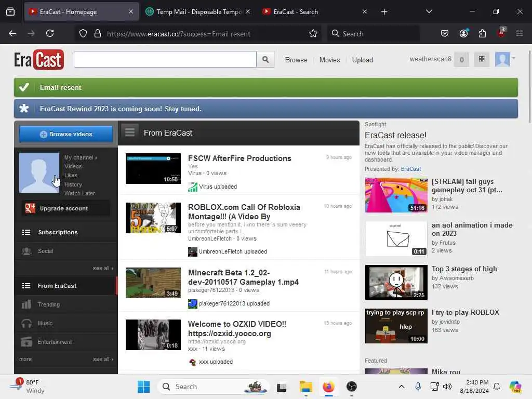532x399 pixels.
Task: Select the EraCast - Homepage tab
Action: click(x=82, y=12)
